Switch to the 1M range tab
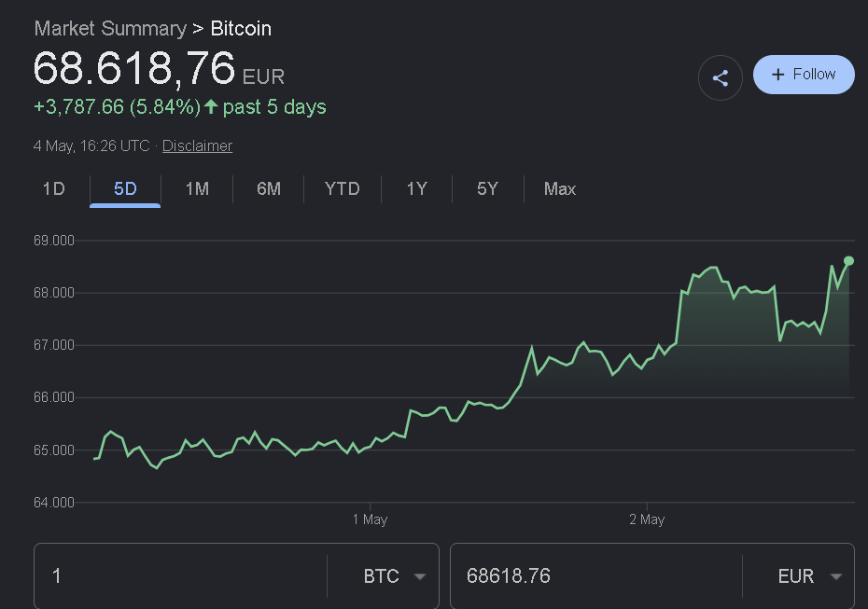Viewport: 868px width, 609px height. [x=197, y=189]
